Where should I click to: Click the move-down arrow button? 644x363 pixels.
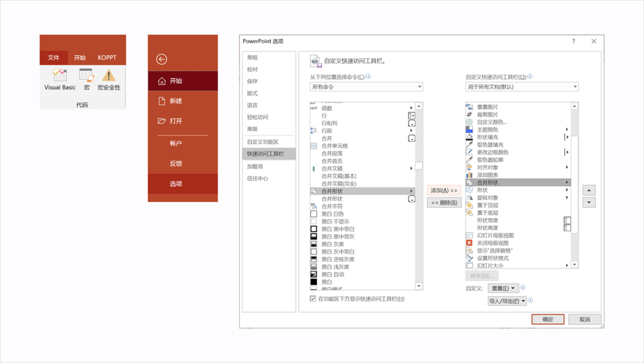tap(589, 203)
